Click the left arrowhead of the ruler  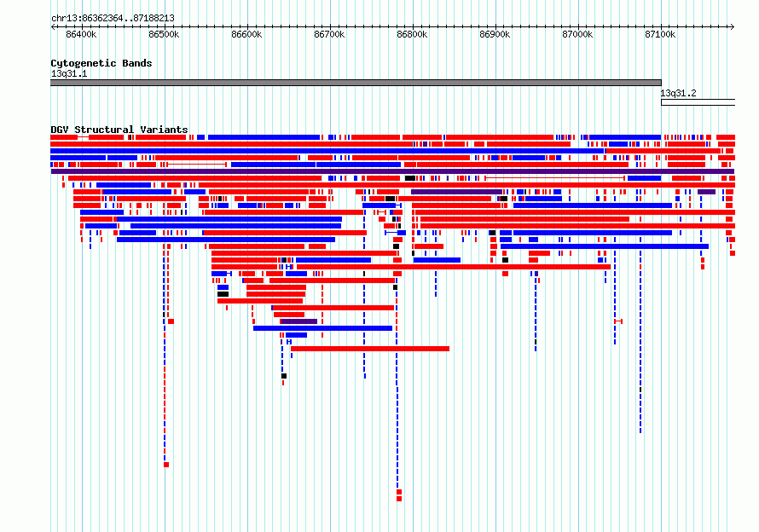(53, 27)
